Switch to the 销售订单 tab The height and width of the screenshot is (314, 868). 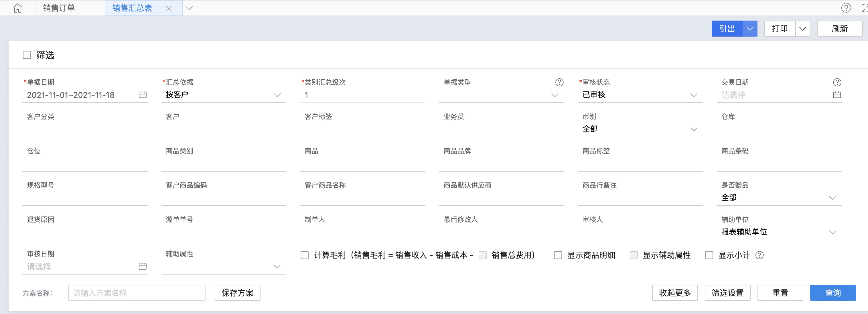click(x=59, y=8)
